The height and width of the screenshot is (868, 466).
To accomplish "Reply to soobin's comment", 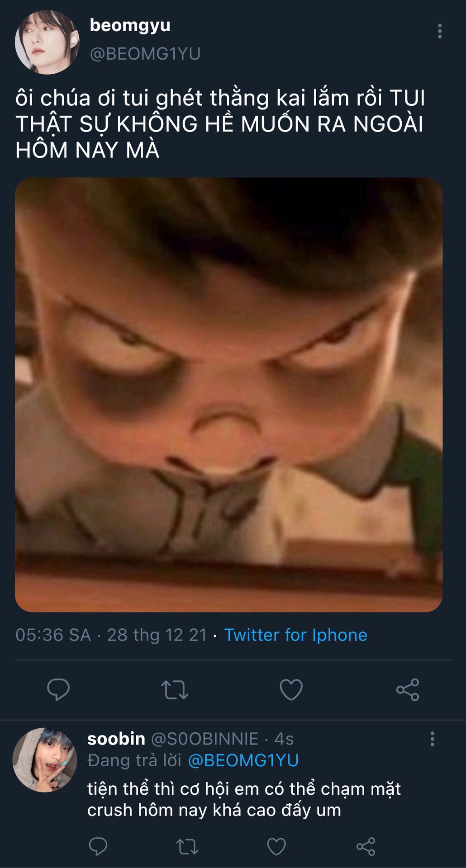I will [x=98, y=846].
